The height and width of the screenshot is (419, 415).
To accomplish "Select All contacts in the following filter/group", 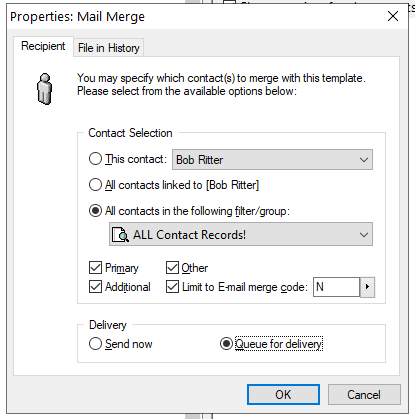I will [95, 211].
